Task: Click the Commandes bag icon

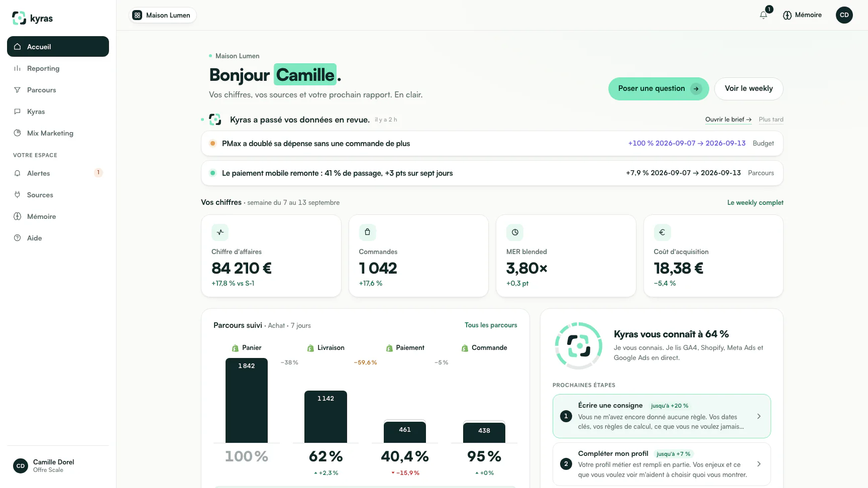Action: pyautogui.click(x=367, y=232)
